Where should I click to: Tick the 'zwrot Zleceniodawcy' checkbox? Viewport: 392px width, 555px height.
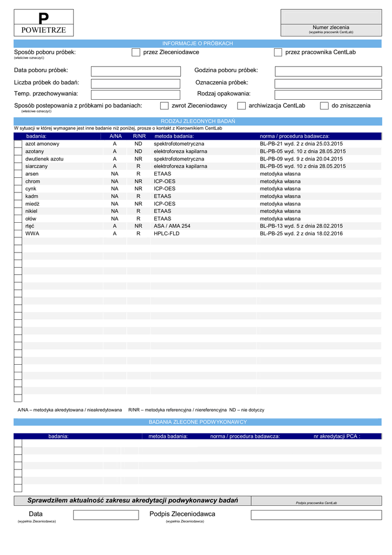164,106
